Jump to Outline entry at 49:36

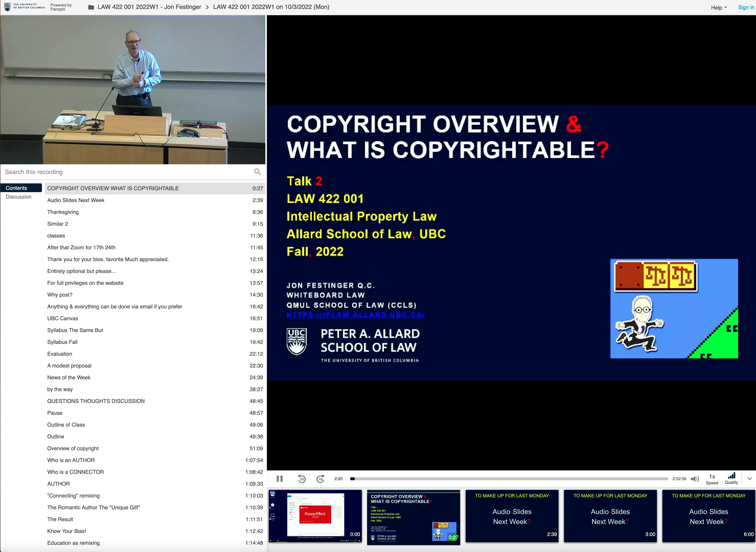pyautogui.click(x=155, y=437)
